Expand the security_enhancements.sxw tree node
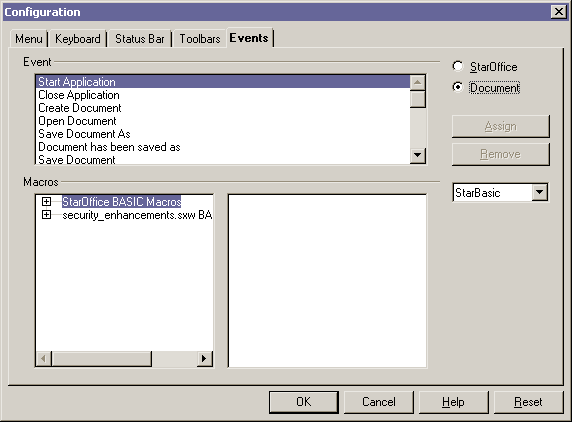Screen dimensions: 572x422 46,214
